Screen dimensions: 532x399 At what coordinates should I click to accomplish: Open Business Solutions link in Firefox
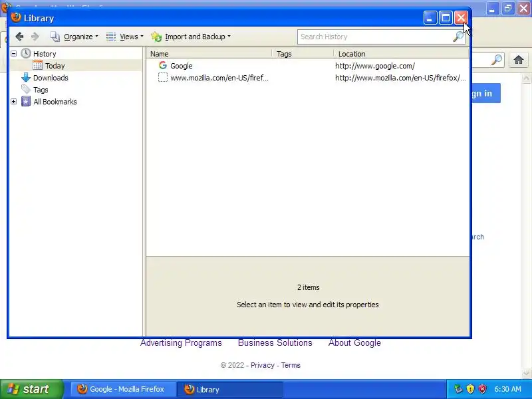(x=275, y=343)
